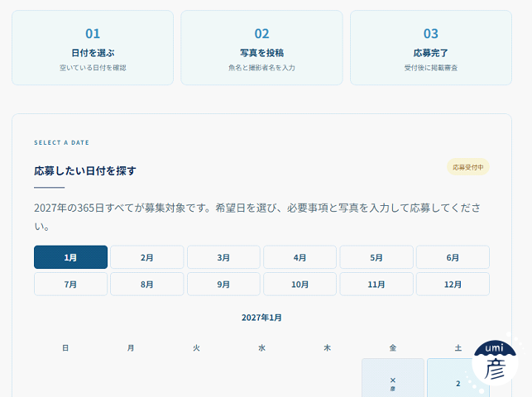Click the unavailable × date cell on Friday
Viewport: 532px width, 397px height.
click(x=393, y=378)
